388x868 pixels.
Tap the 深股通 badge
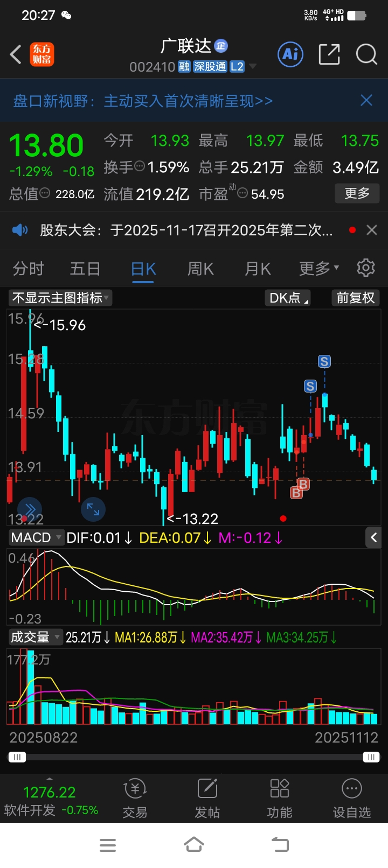click(210, 67)
